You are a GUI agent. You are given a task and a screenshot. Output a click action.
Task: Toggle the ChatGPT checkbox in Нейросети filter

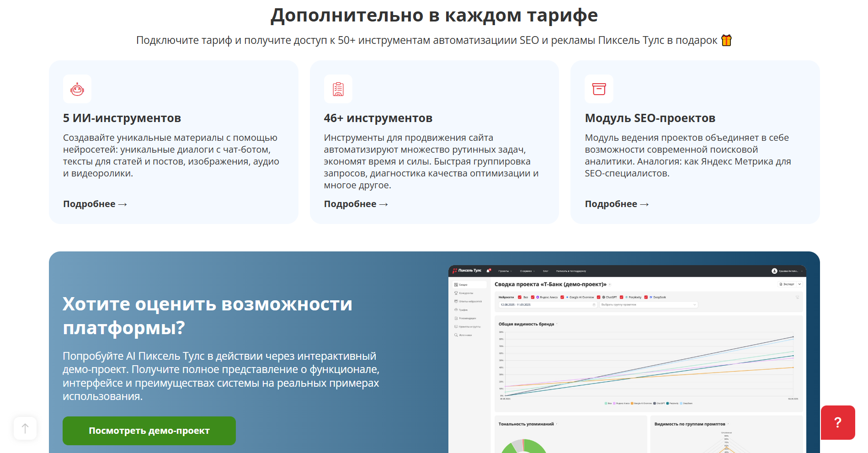[598, 297]
